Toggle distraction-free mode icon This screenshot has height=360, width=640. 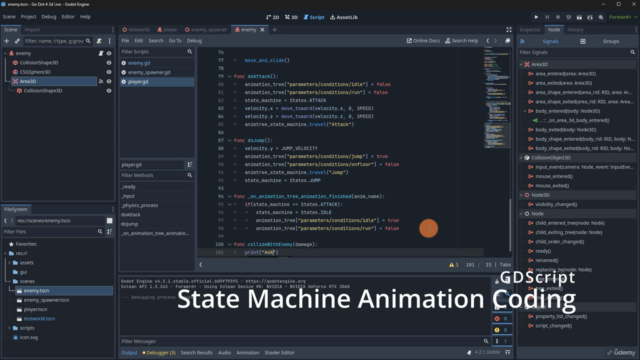coord(509,29)
